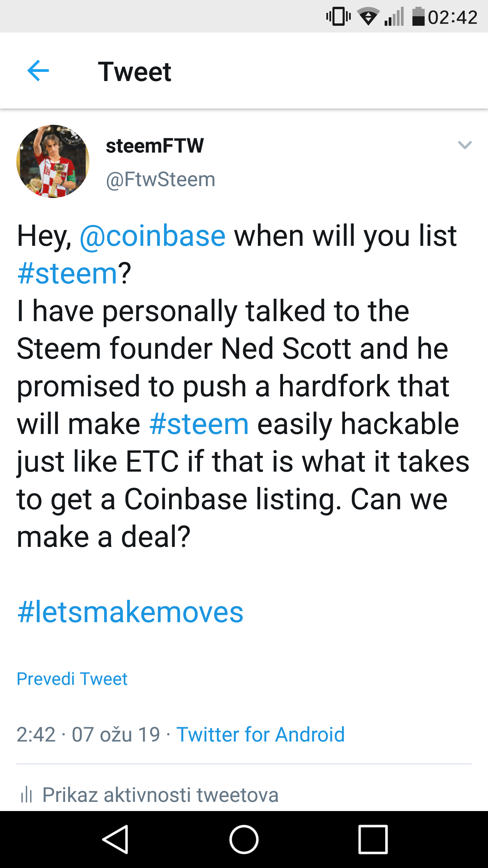
Task: Tap the first #steem hashtag
Action: (67, 274)
